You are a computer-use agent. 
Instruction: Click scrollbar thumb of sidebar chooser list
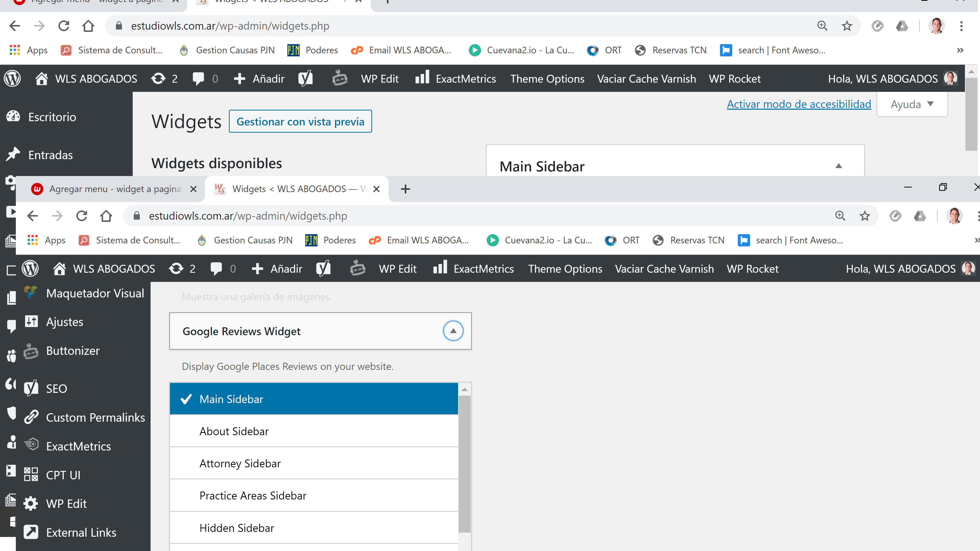coord(464,464)
